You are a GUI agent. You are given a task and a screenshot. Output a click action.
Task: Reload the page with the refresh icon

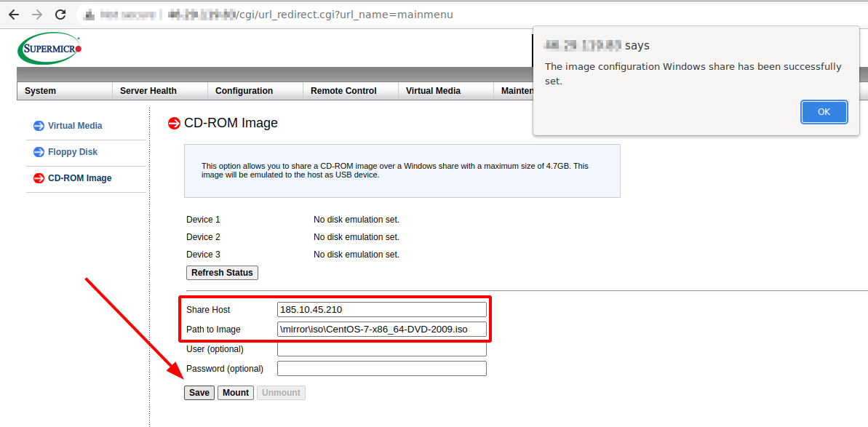pos(60,15)
